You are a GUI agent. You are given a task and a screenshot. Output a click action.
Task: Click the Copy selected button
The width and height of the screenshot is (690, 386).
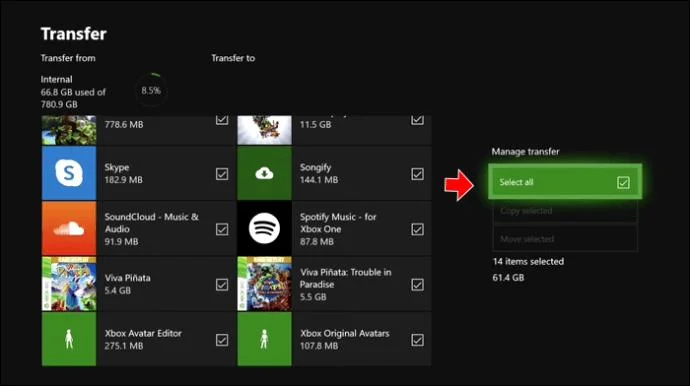pos(565,211)
